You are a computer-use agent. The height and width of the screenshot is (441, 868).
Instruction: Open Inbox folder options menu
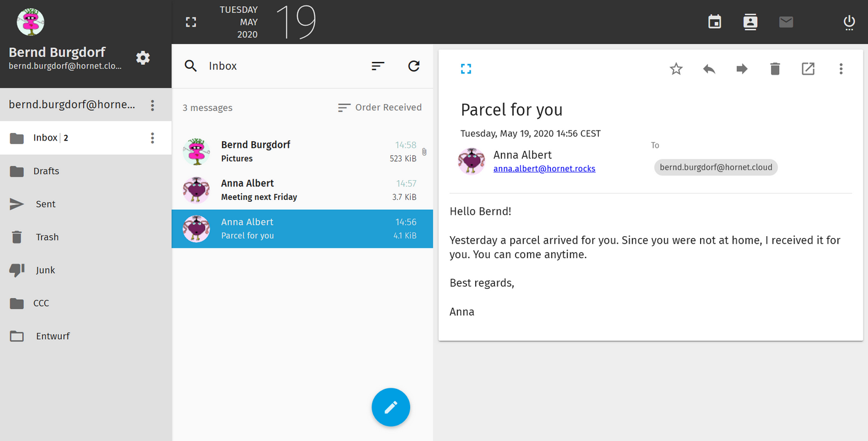tap(153, 138)
